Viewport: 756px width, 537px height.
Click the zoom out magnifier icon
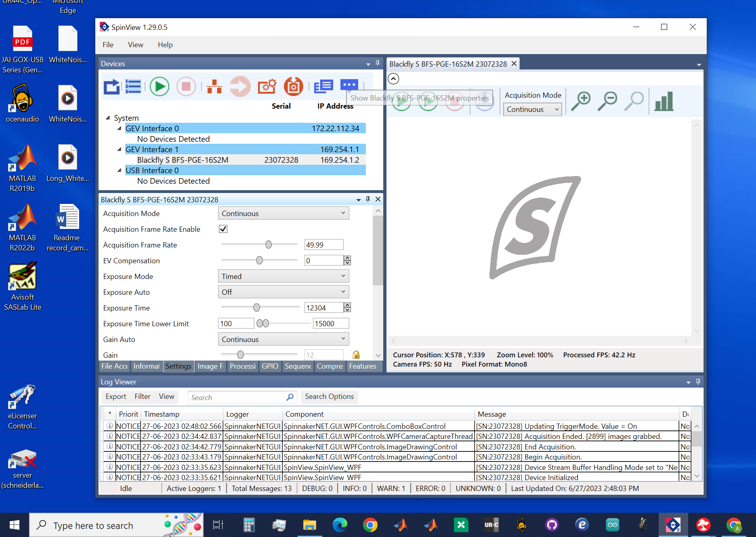pyautogui.click(x=607, y=101)
